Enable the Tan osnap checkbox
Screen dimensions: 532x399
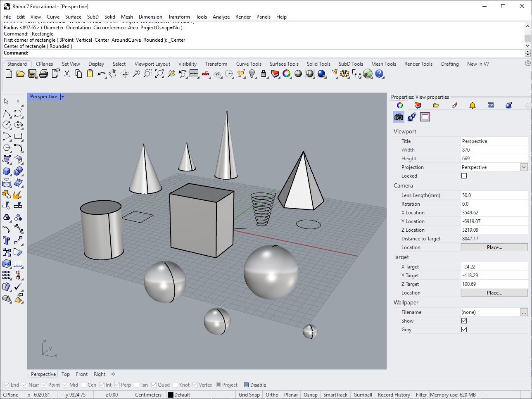(x=137, y=385)
